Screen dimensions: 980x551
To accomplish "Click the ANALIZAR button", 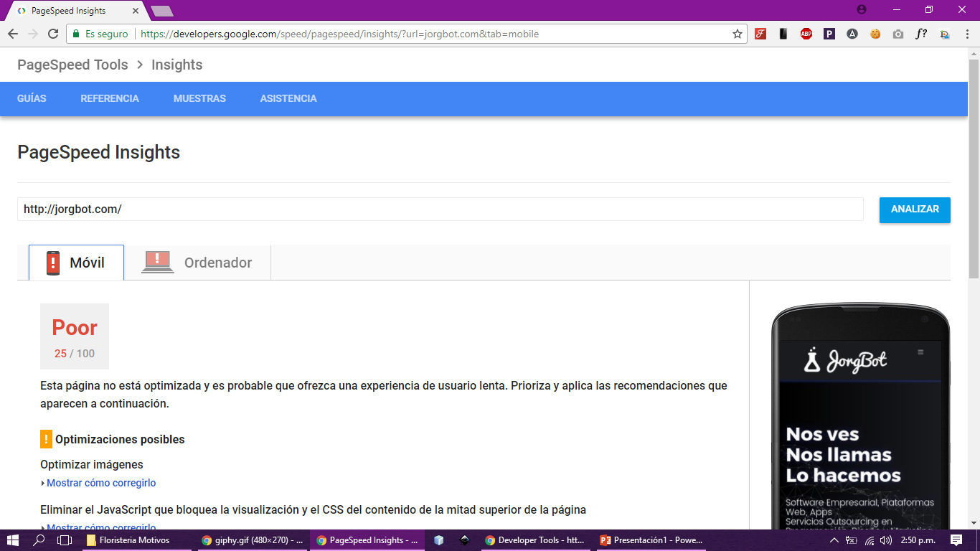I will pyautogui.click(x=915, y=209).
